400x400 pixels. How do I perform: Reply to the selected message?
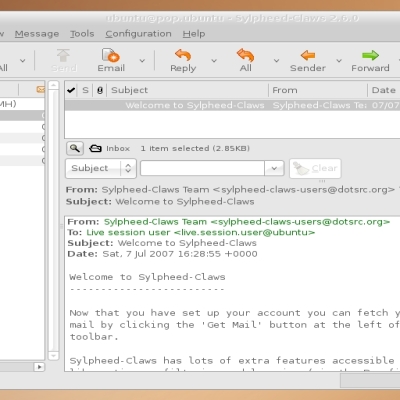[183, 60]
